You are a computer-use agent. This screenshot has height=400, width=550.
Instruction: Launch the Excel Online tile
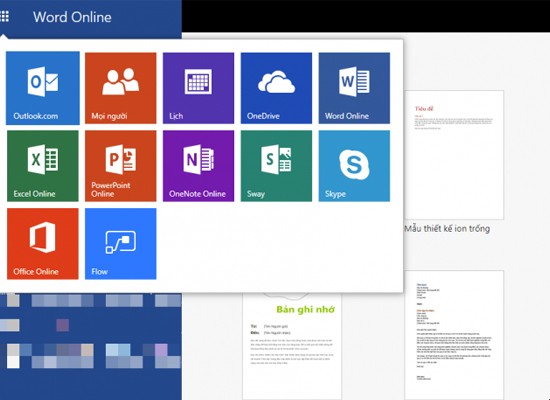pos(43,166)
